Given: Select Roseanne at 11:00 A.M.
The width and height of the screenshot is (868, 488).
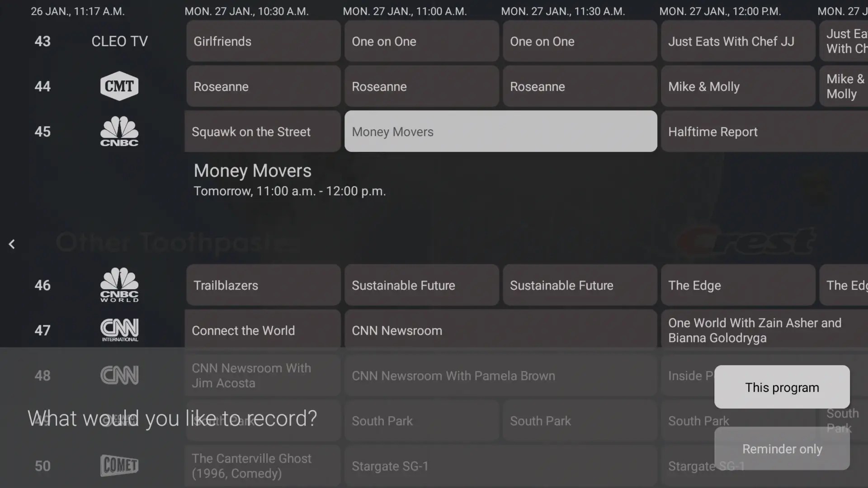Looking at the screenshot, I should coord(422,86).
